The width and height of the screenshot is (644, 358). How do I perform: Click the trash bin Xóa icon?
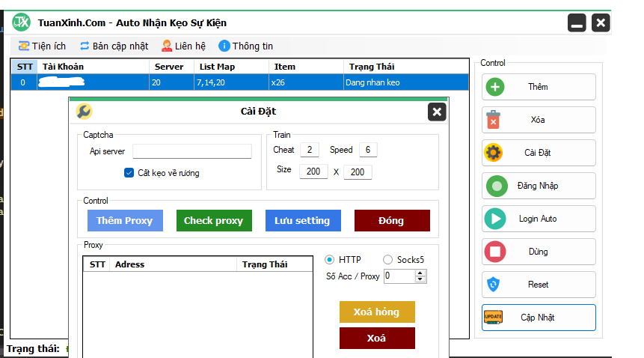pos(494,120)
